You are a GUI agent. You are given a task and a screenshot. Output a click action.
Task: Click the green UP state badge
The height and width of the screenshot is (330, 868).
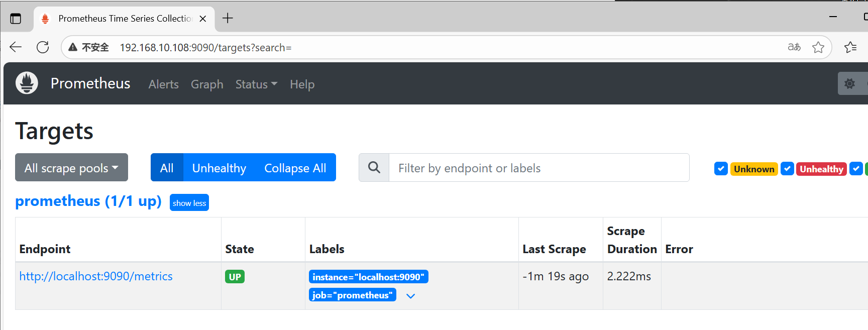[235, 277]
